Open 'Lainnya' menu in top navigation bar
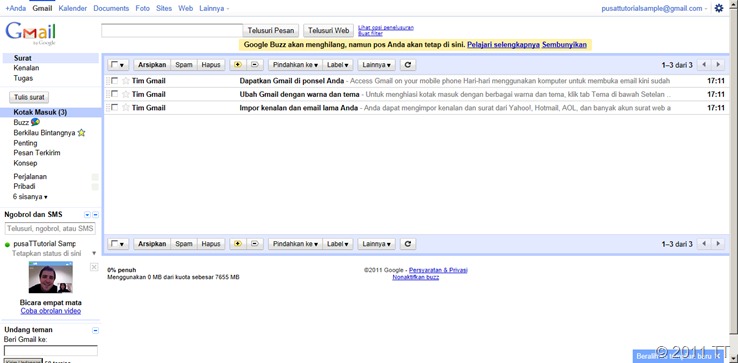The height and width of the screenshot is (363, 738). (214, 8)
